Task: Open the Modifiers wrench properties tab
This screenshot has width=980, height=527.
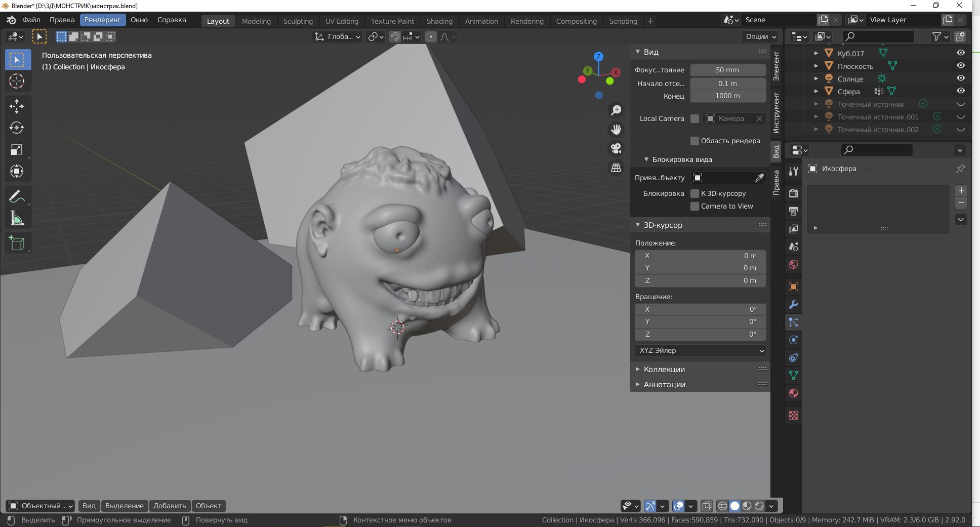Action: 793,305
